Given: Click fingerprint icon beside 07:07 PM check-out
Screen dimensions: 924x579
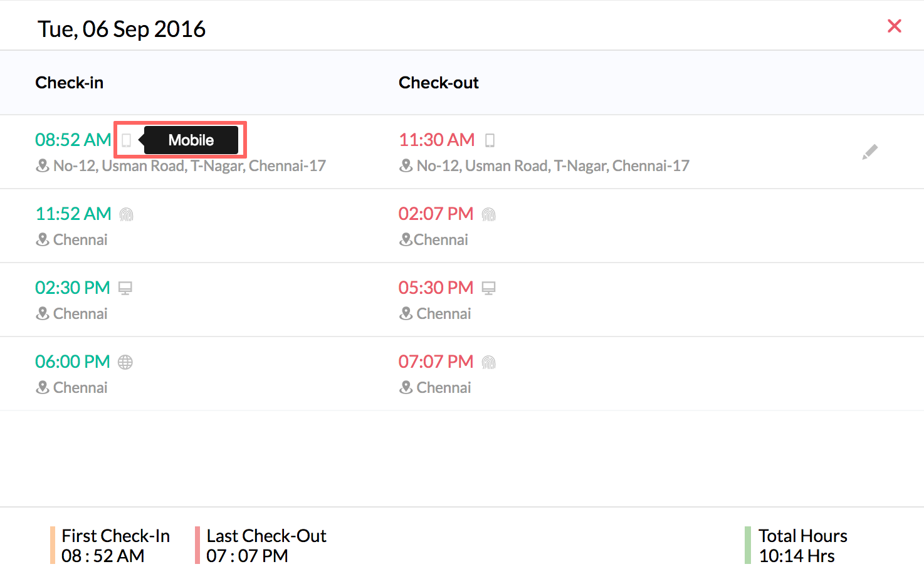Looking at the screenshot, I should (488, 362).
